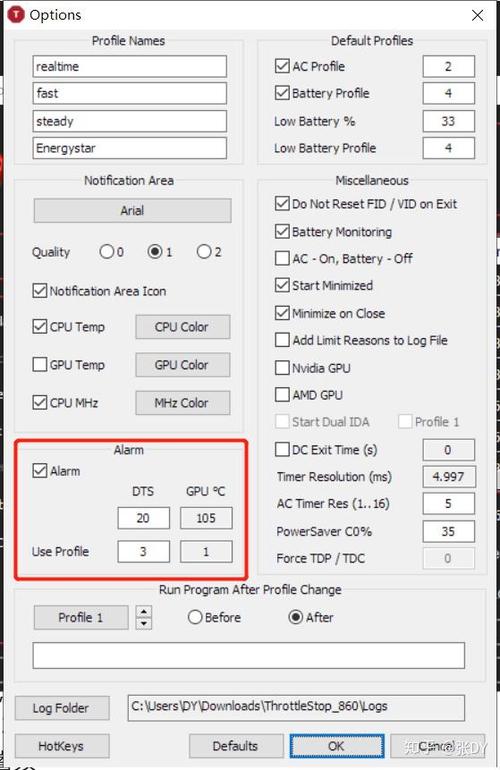Decrement profile using the spinner down arrow
The width and height of the screenshot is (500, 770).
143,624
